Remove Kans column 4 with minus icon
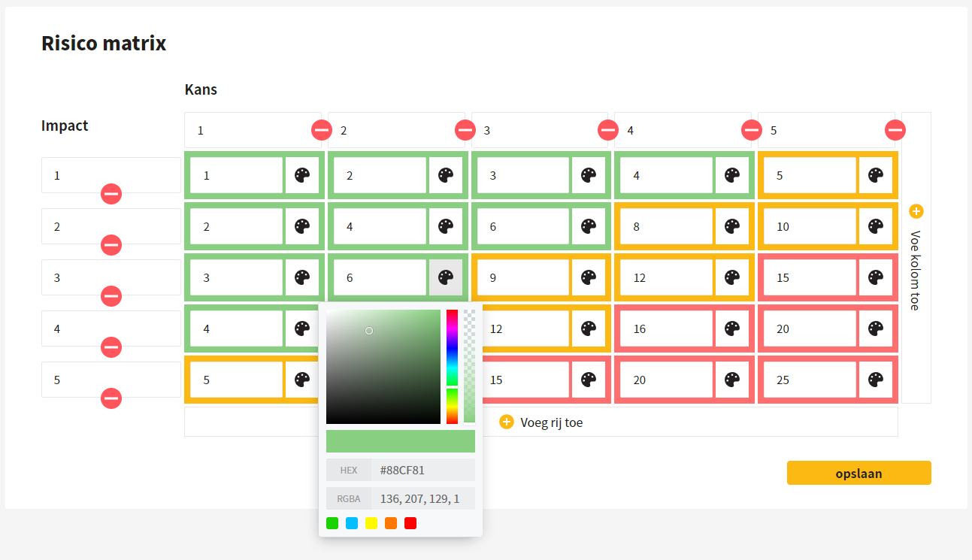 tap(752, 130)
